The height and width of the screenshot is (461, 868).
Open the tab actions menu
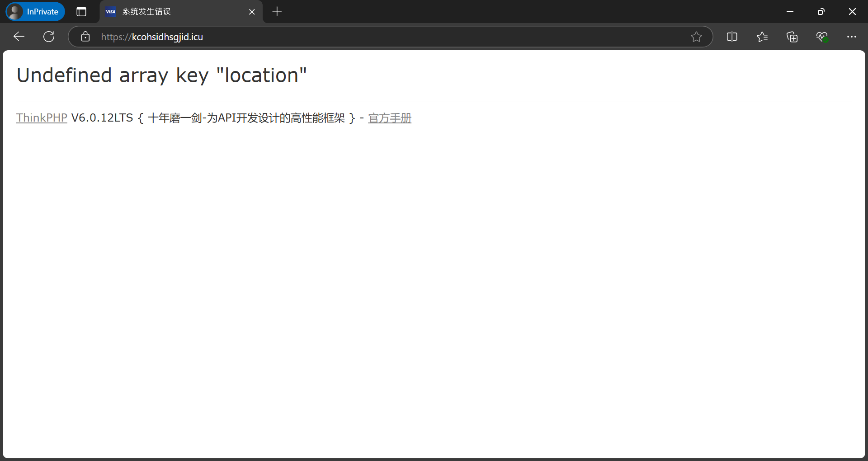coord(81,12)
